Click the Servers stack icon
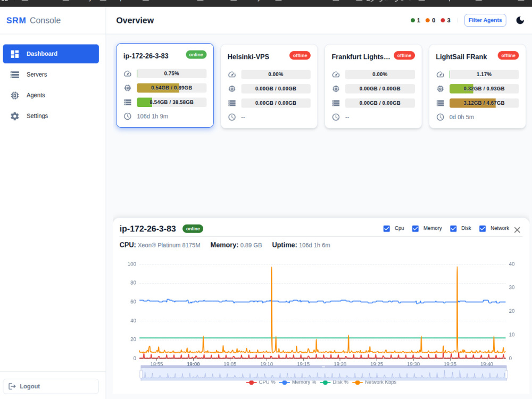532x399 pixels. [14, 74]
